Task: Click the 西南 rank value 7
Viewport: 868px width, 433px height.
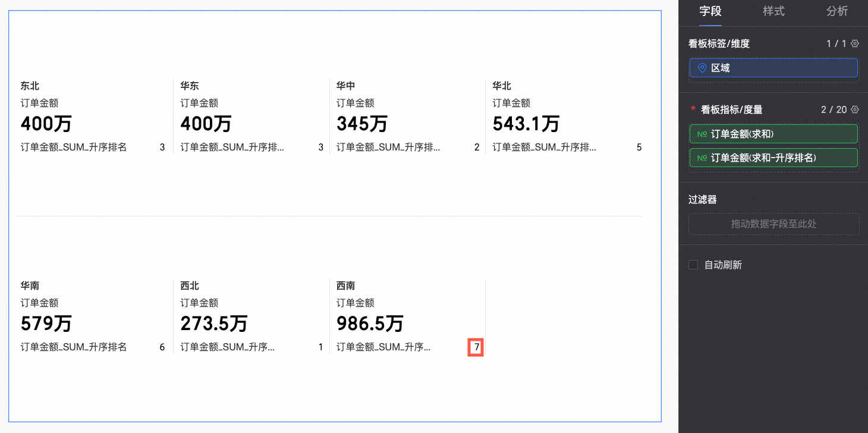Action: 476,347
